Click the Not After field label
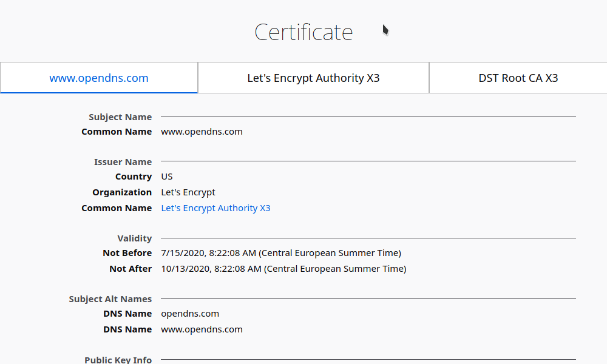The width and height of the screenshot is (607, 364). pyautogui.click(x=131, y=269)
